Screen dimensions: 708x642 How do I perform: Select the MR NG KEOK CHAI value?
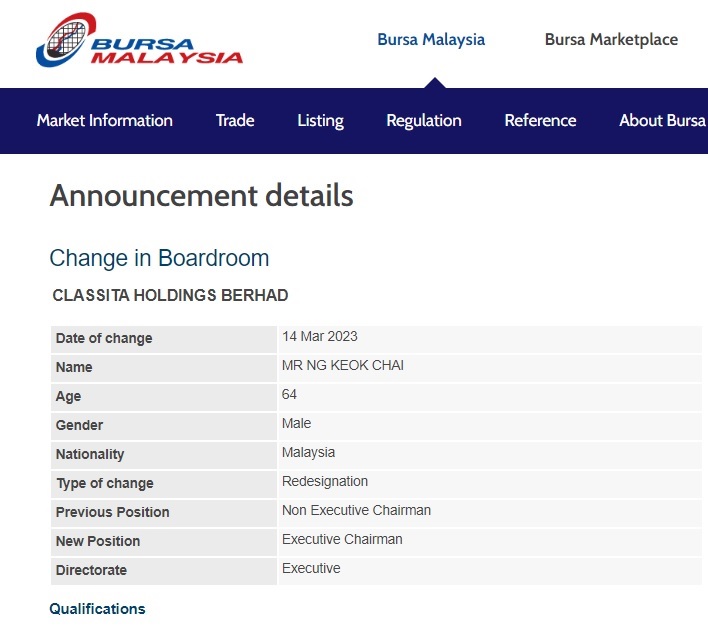pyautogui.click(x=343, y=365)
